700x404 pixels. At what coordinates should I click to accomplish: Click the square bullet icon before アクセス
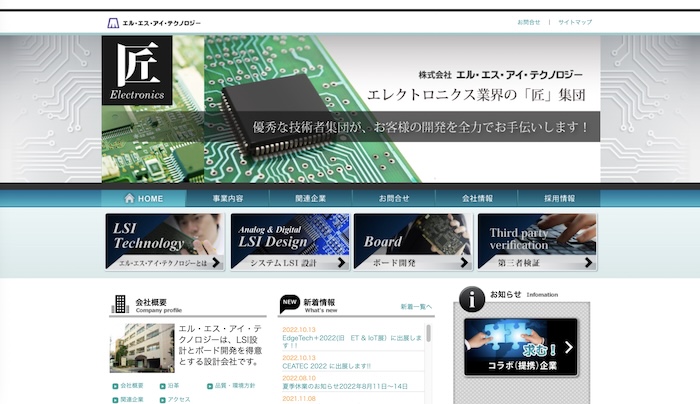click(162, 400)
